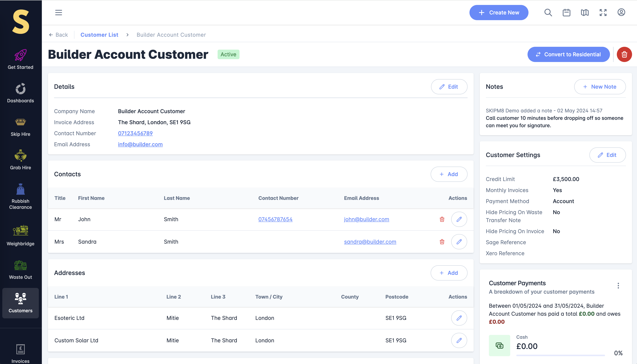Image resolution: width=637 pixels, height=364 pixels.
Task: Click the 'Xero Reference' label
Action: (x=505, y=253)
